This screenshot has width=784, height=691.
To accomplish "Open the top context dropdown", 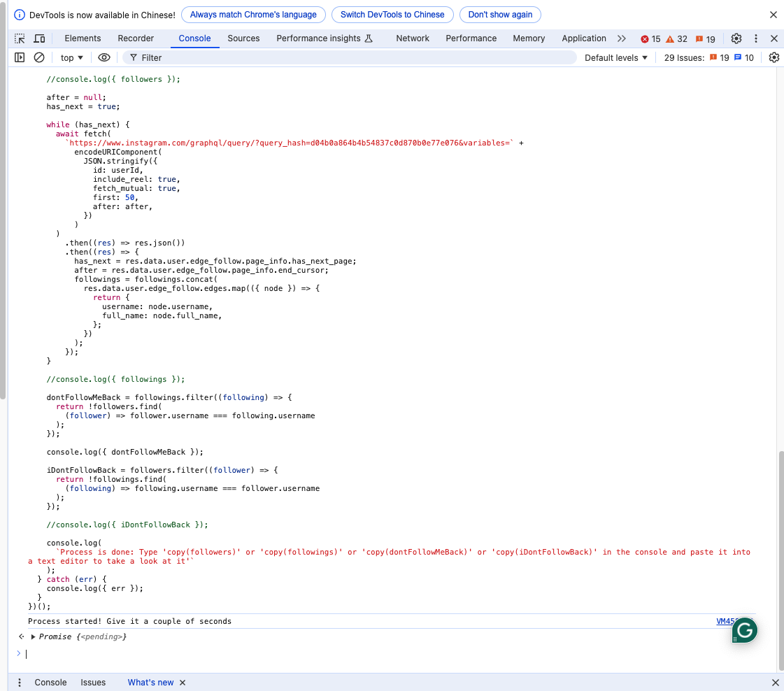I will (71, 57).
